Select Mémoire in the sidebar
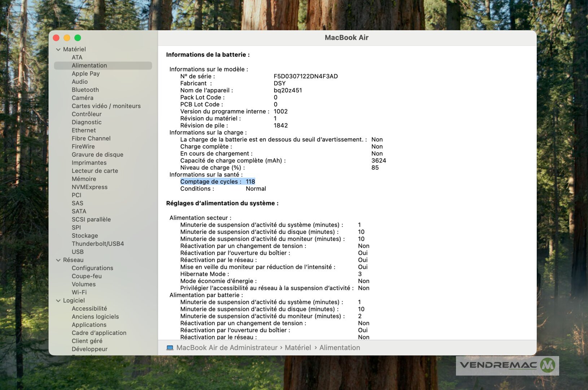 coord(84,179)
